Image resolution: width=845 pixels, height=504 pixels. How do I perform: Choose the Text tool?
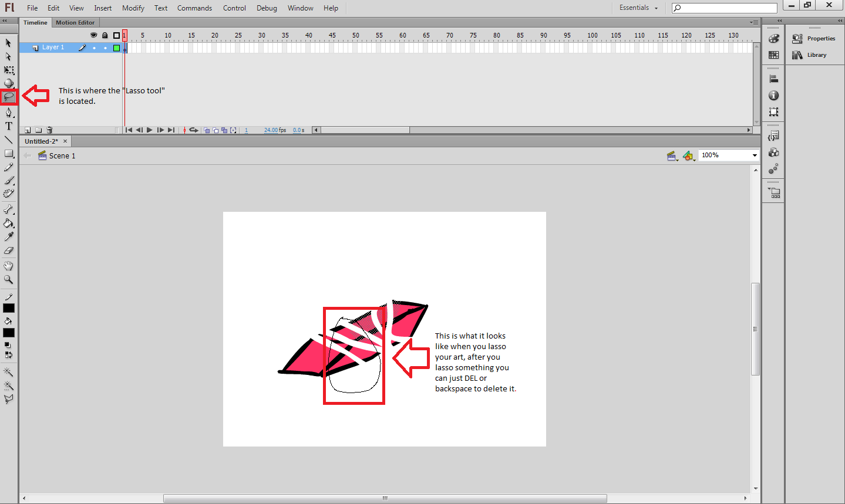[9, 126]
